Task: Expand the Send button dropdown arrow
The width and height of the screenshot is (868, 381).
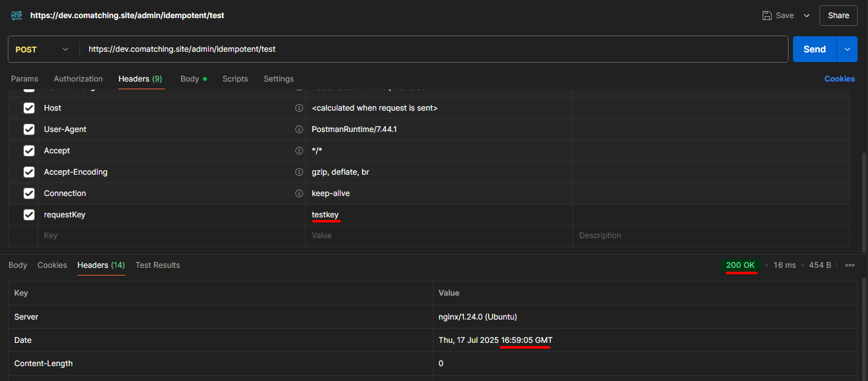Action: (847, 49)
